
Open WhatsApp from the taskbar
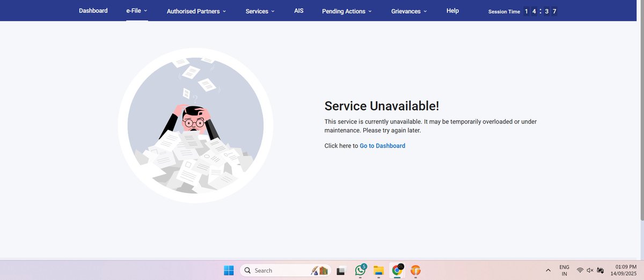point(360,270)
